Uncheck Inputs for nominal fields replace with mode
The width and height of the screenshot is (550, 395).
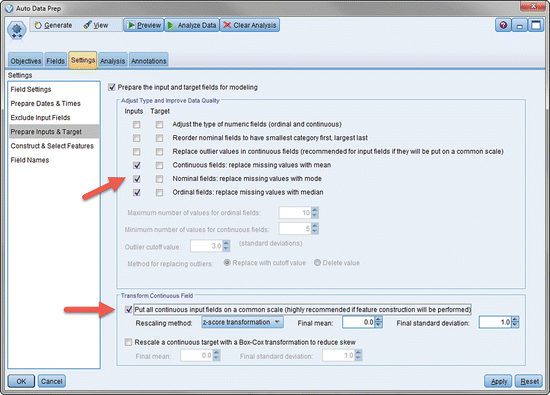tap(136, 179)
